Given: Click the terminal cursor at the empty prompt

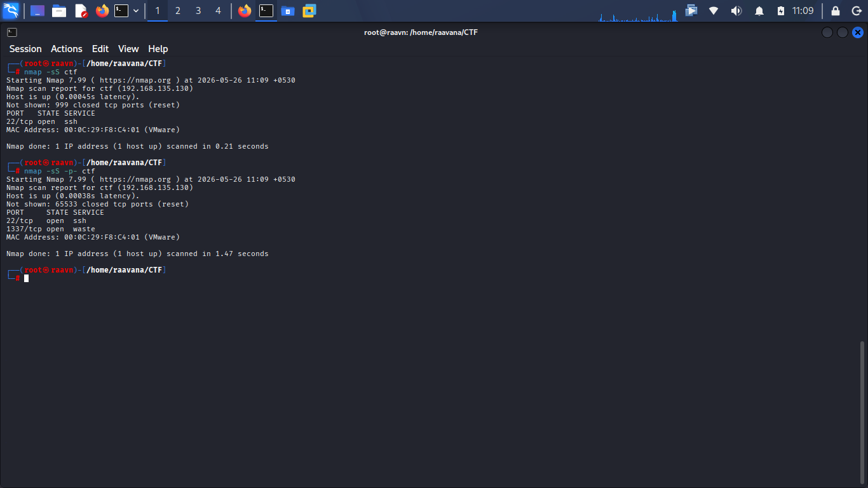Looking at the screenshot, I should pos(27,278).
